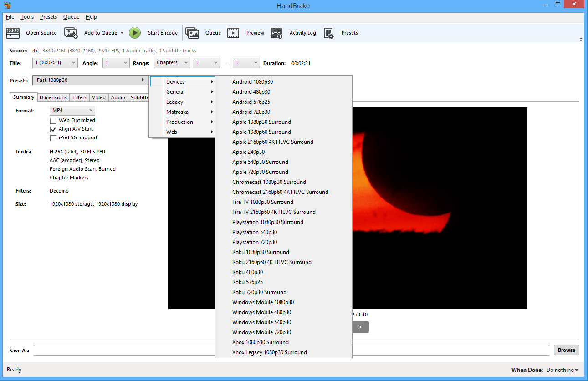Open the Presets menu in menu bar
The height and width of the screenshot is (381, 588).
point(48,17)
